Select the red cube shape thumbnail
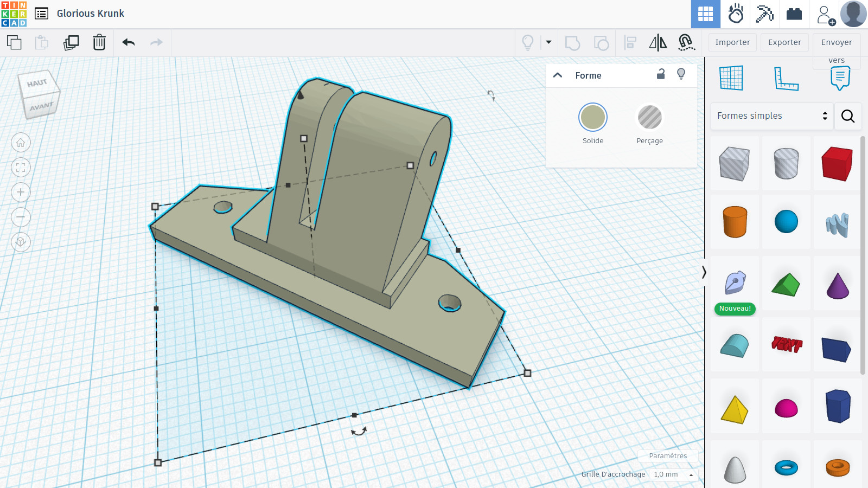 (837, 163)
